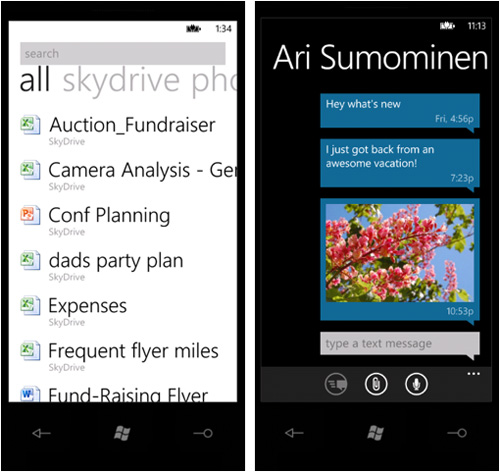
Task: Tap the PowerPoint icon next to Conf Planning
Action: coord(30,215)
